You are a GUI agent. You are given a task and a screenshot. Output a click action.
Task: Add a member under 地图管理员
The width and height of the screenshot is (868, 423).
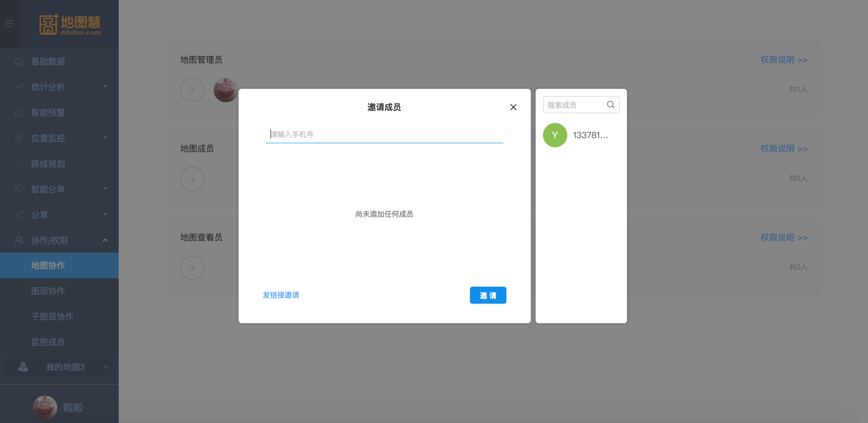192,90
